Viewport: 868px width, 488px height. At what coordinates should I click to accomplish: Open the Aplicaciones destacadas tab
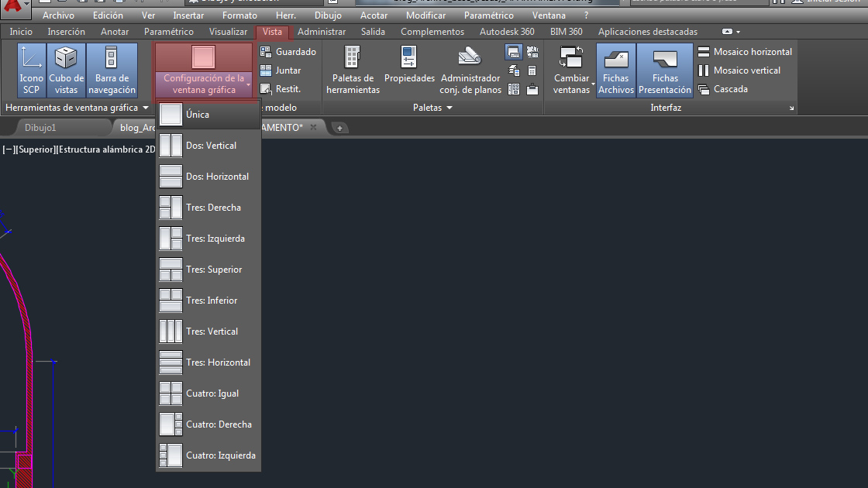pyautogui.click(x=648, y=32)
